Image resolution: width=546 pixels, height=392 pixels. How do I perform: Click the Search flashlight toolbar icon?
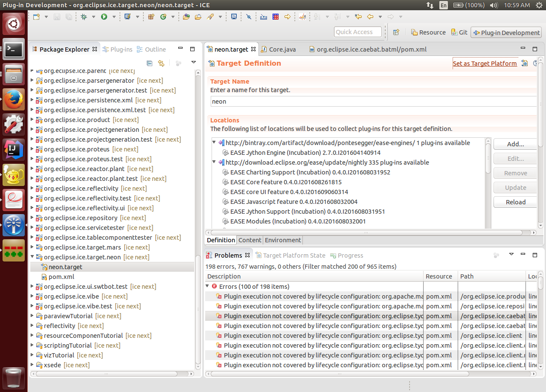(x=210, y=17)
